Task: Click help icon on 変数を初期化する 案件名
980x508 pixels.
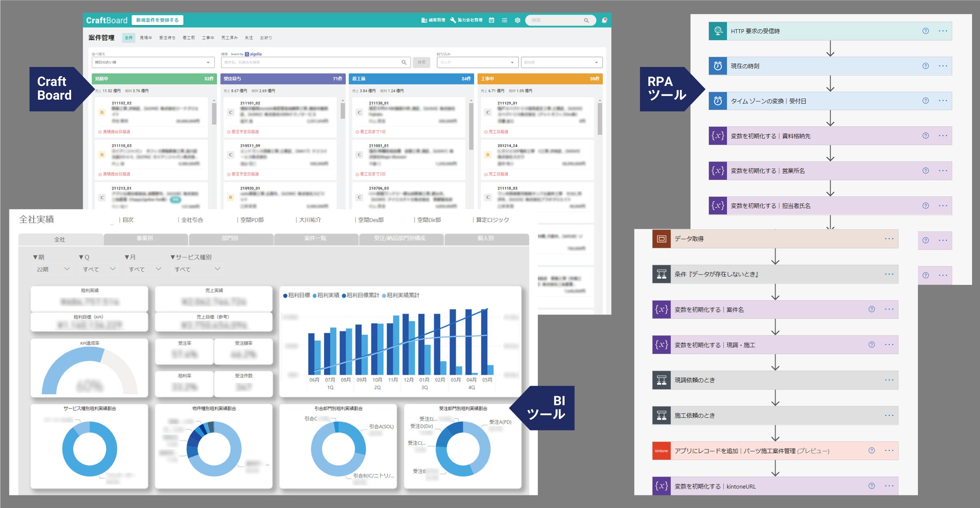Action: pyautogui.click(x=871, y=309)
